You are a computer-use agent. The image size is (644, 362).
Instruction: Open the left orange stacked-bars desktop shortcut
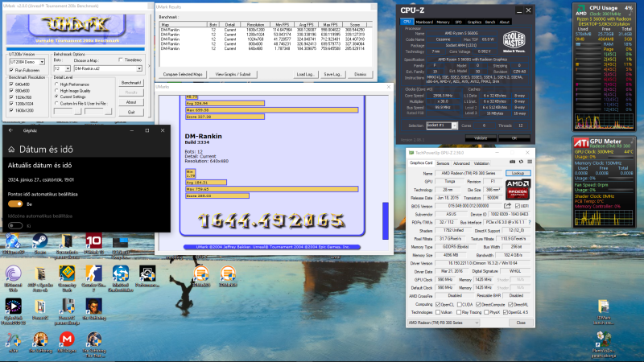(200, 274)
